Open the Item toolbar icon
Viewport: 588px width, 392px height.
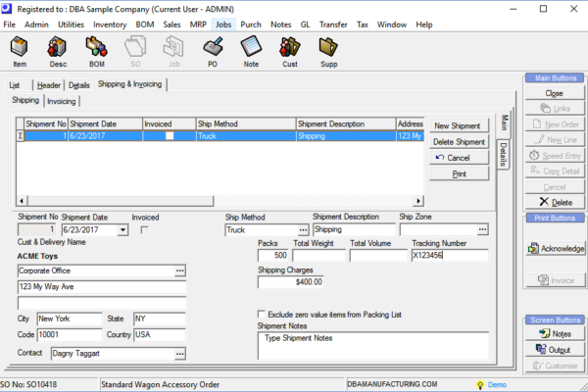[x=20, y=47]
